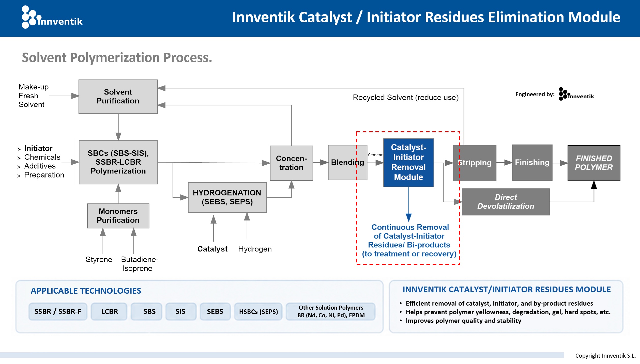Click bullet 'Helps prevent polymer yellowness'
Screen dimensions: 640x364
click(x=508, y=312)
